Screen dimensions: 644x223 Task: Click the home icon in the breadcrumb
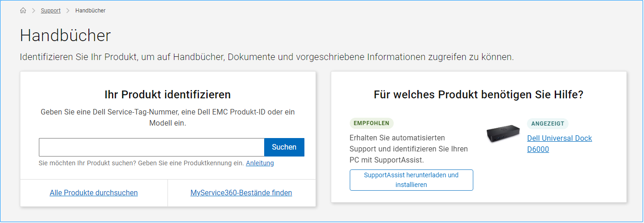pyautogui.click(x=23, y=11)
